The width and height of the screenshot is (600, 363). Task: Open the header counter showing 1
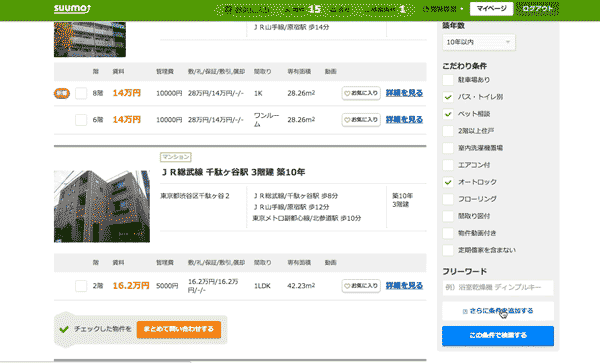(x=386, y=9)
